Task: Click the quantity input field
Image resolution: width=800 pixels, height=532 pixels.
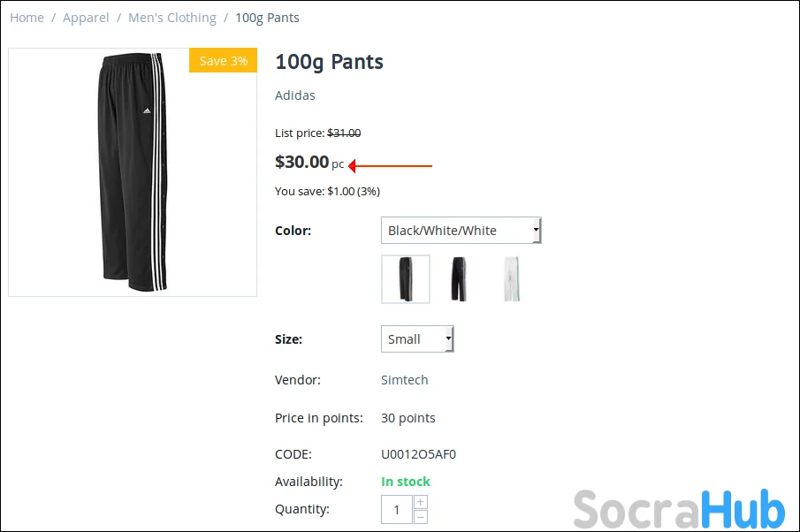Action: (397, 510)
